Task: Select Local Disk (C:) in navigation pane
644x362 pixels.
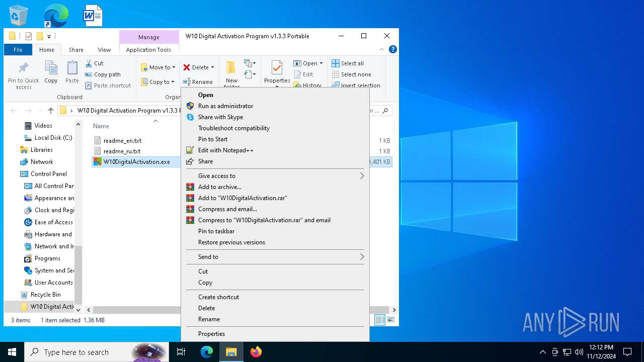Action: [x=53, y=138]
